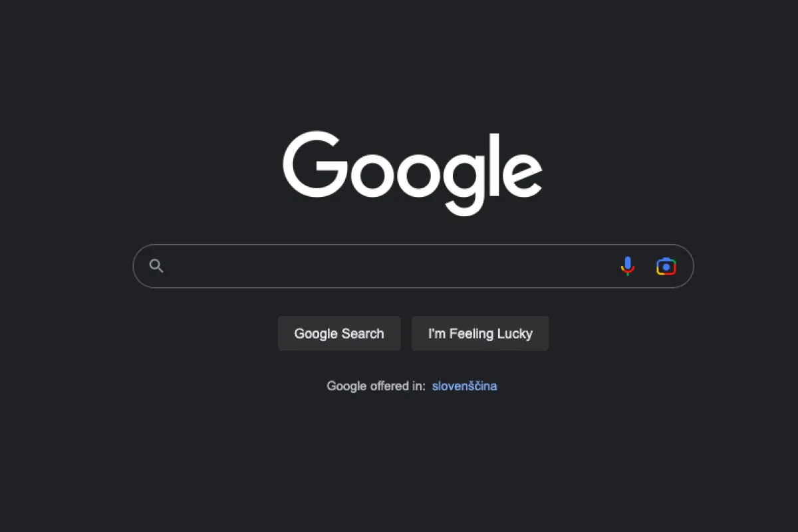The height and width of the screenshot is (532, 798).
Task: Click the capital G of the Google logo
Action: (x=315, y=164)
